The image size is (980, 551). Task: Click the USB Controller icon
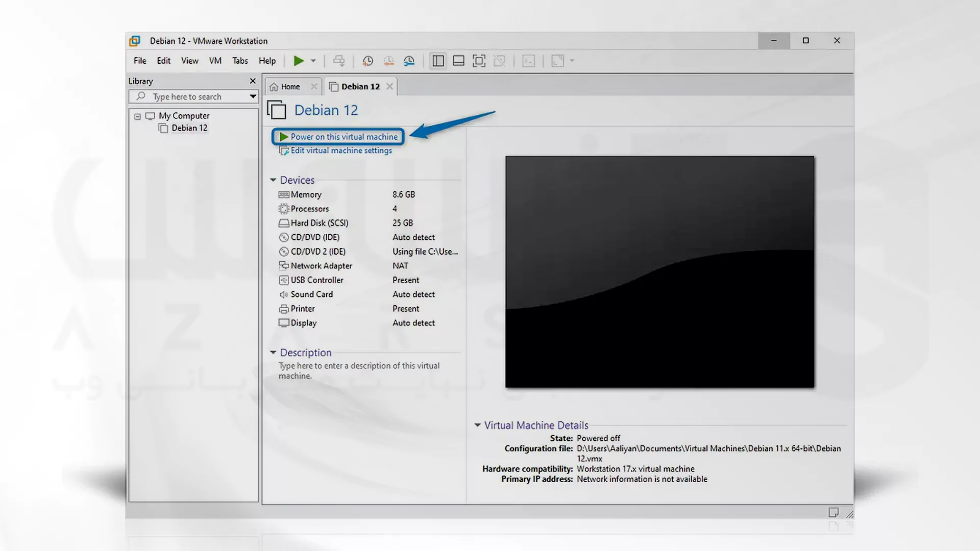point(284,280)
